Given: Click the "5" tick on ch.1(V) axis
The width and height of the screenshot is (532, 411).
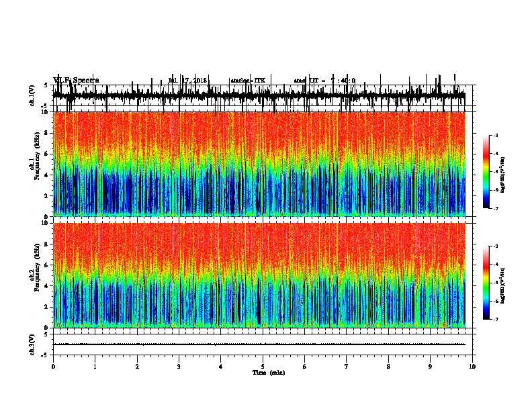Looking at the screenshot, I should point(46,85).
